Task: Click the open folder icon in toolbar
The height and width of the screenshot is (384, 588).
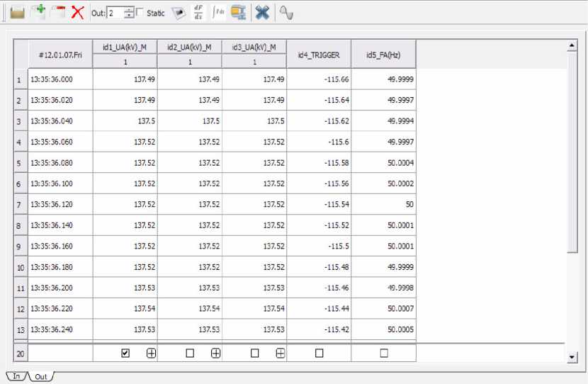Action: click(18, 12)
